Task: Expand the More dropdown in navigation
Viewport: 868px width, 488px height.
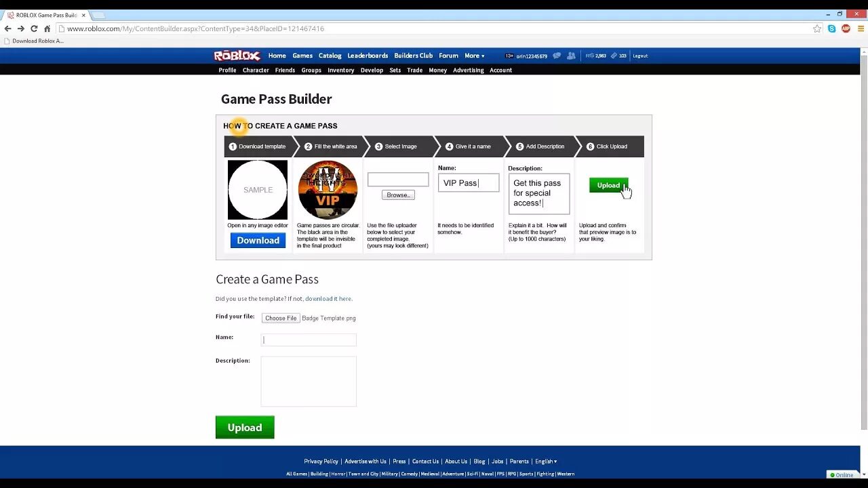Action: pyautogui.click(x=474, y=56)
